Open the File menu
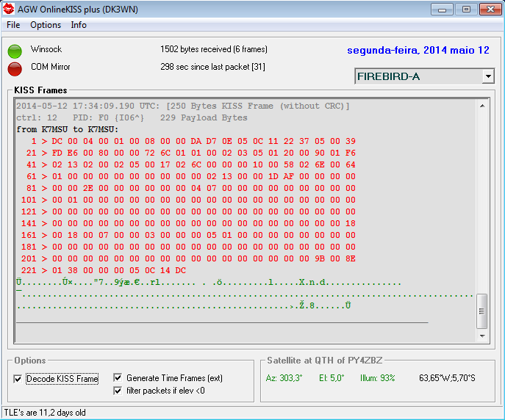The image size is (505, 420). 13,25
